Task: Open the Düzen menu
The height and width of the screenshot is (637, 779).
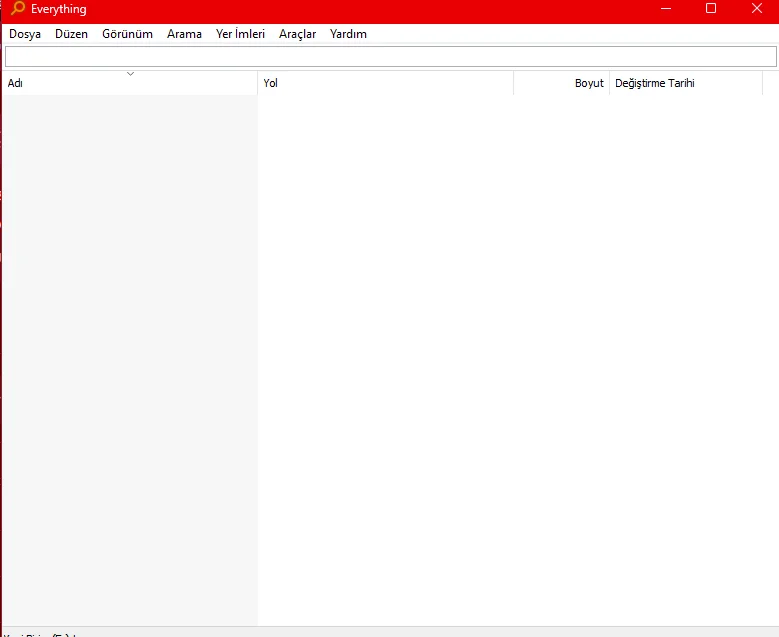Action: (x=71, y=34)
